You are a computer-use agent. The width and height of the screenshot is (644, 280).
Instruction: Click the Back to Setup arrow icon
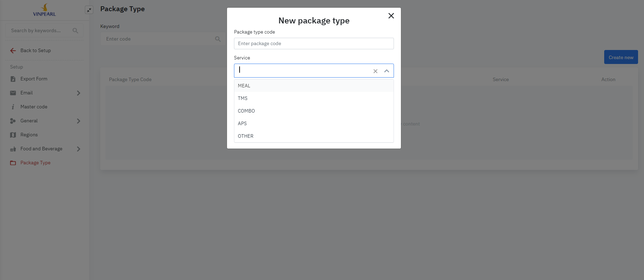pos(13,51)
